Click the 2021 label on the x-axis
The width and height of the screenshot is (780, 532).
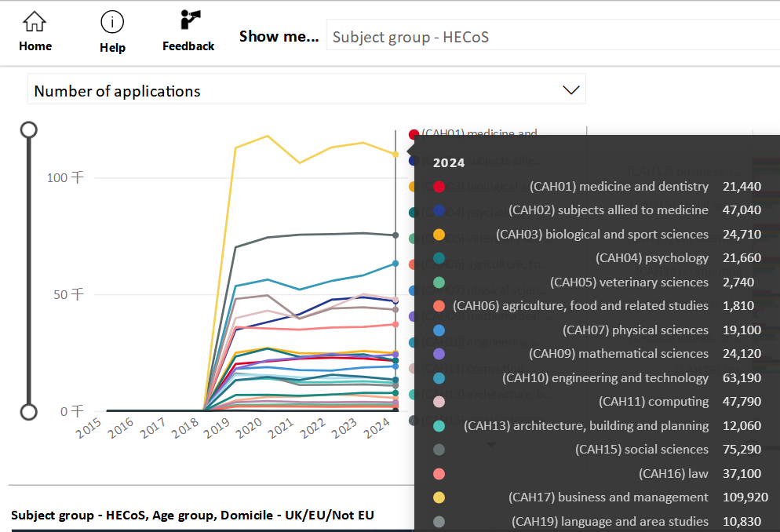(281, 428)
